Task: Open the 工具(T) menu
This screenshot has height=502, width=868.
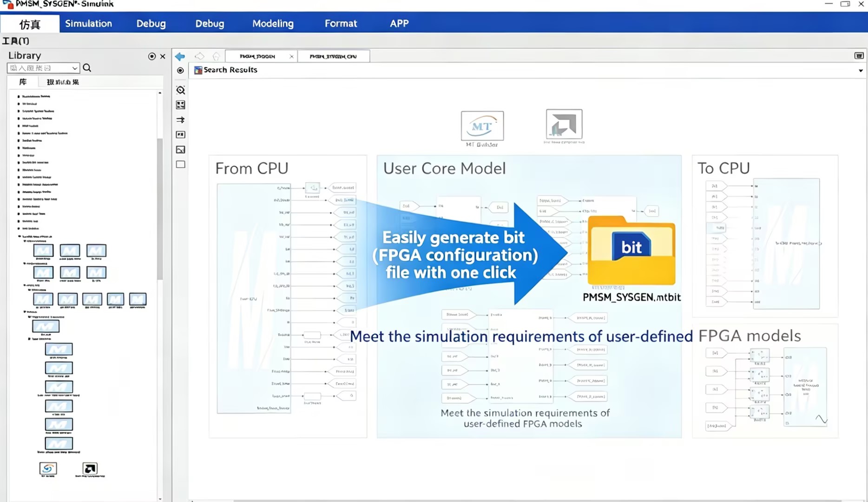Action: tap(16, 41)
